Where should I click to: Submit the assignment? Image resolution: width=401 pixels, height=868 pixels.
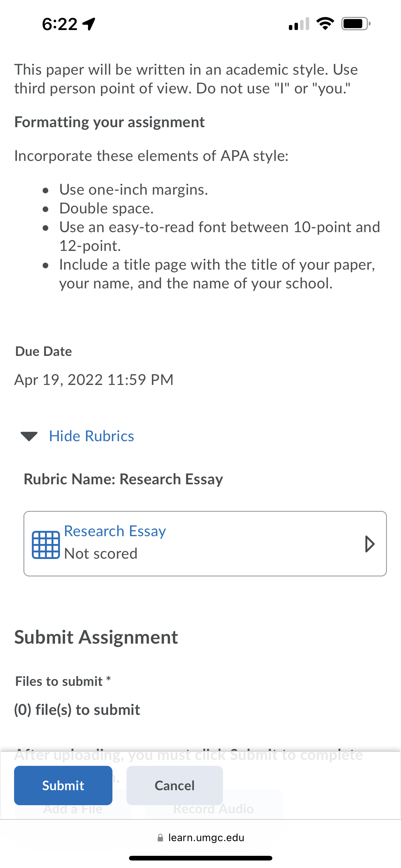63,785
